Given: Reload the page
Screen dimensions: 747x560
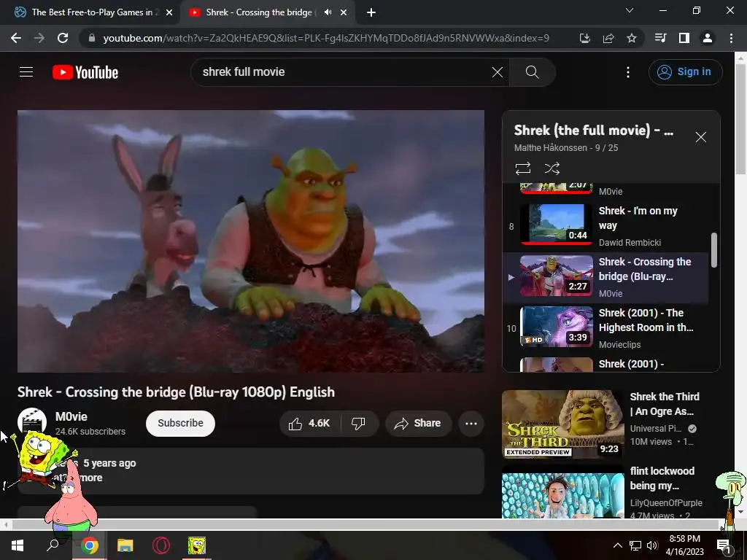Looking at the screenshot, I should pyautogui.click(x=63, y=38).
